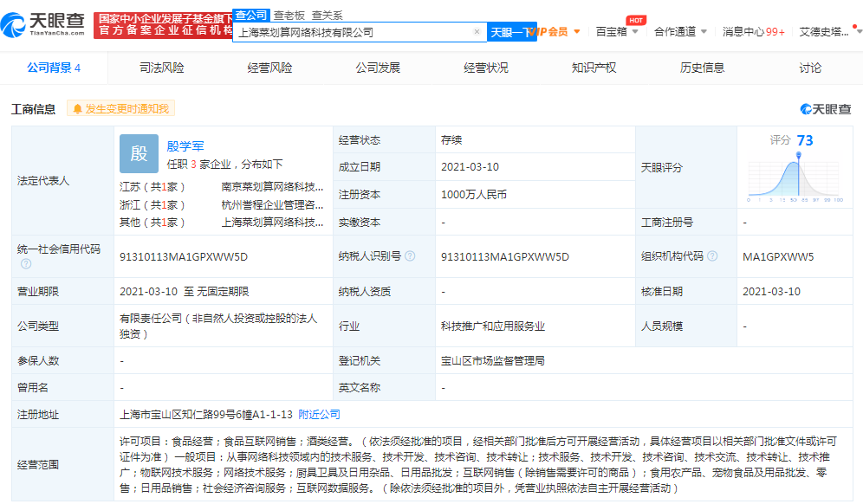Click the 江苏（共1家） row label
This screenshot has height=504, width=863.
click(152, 187)
